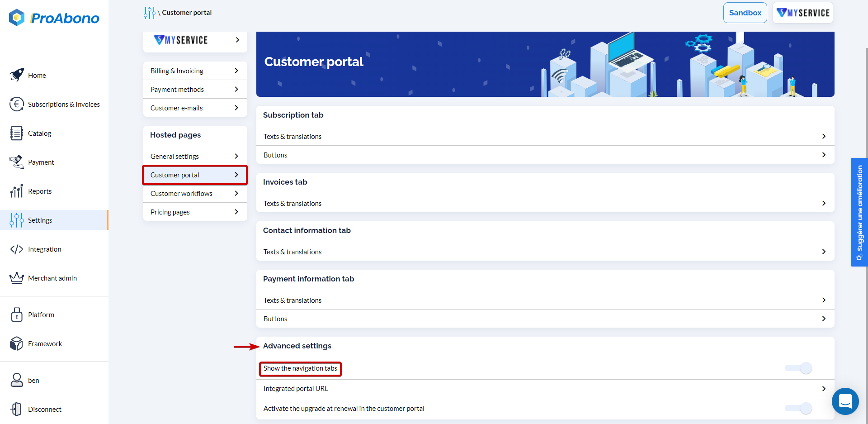This screenshot has width=868, height=424.
Task: Toggle Show the navigation tabs switch
Action: tap(799, 368)
